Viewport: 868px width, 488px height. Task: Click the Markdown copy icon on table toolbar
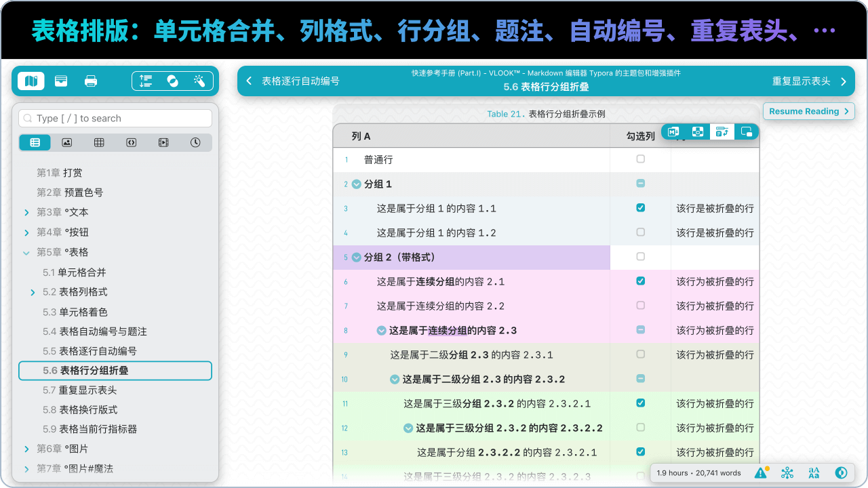673,132
